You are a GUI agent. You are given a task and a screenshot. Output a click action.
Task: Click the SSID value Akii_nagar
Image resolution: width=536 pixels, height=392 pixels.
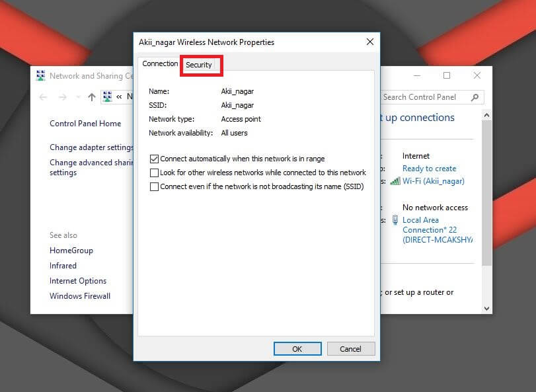pyautogui.click(x=237, y=105)
